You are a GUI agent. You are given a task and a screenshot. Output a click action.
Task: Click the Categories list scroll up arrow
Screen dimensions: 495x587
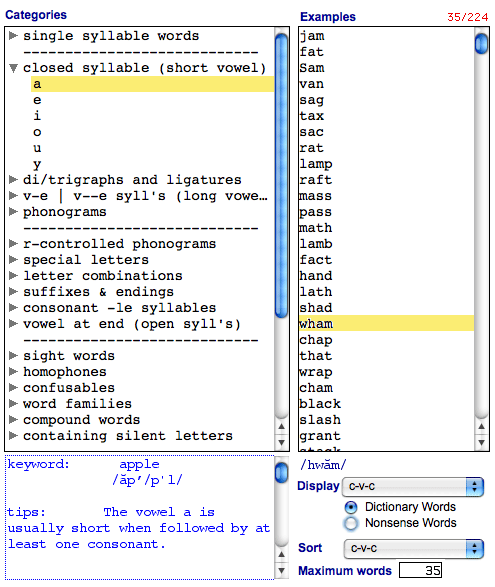click(282, 426)
